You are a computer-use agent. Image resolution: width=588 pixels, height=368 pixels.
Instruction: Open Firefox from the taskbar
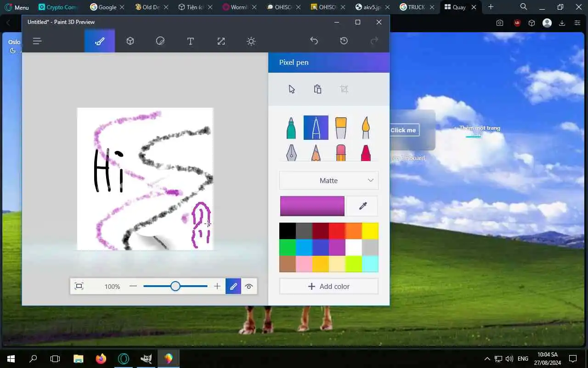point(101,359)
